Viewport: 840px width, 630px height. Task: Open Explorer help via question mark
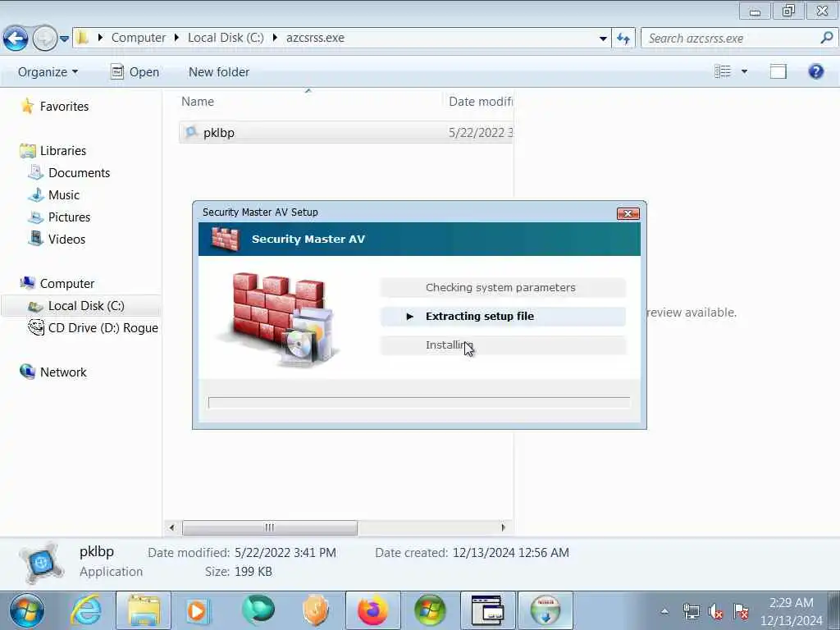[815, 71]
